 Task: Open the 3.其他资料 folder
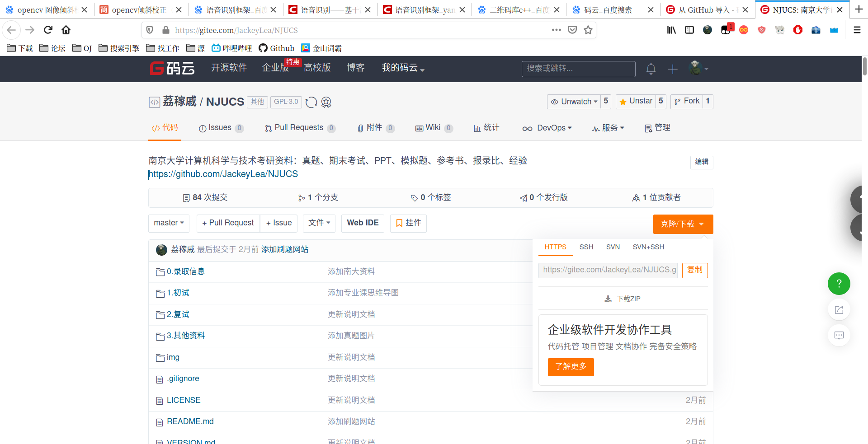186,336
